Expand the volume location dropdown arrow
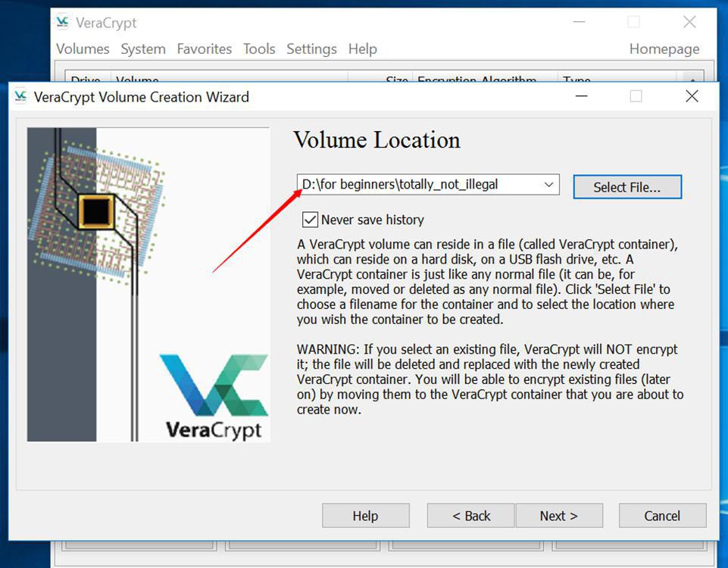 [x=548, y=185]
